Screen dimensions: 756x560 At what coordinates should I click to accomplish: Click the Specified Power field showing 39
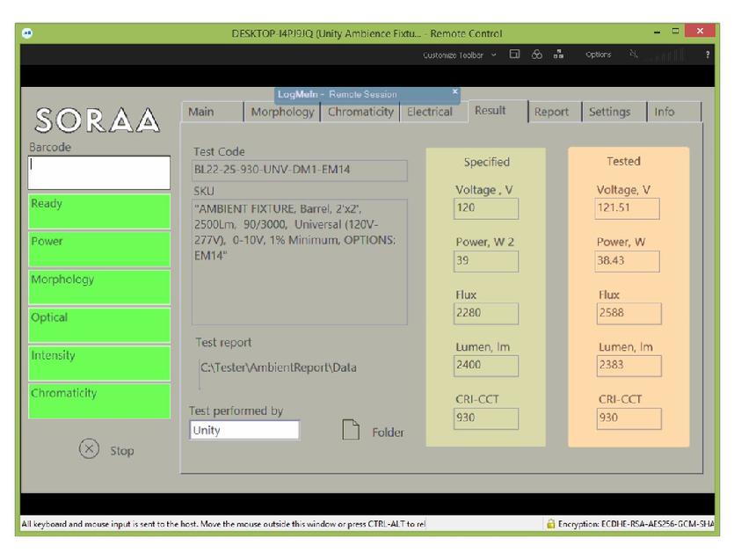486,261
